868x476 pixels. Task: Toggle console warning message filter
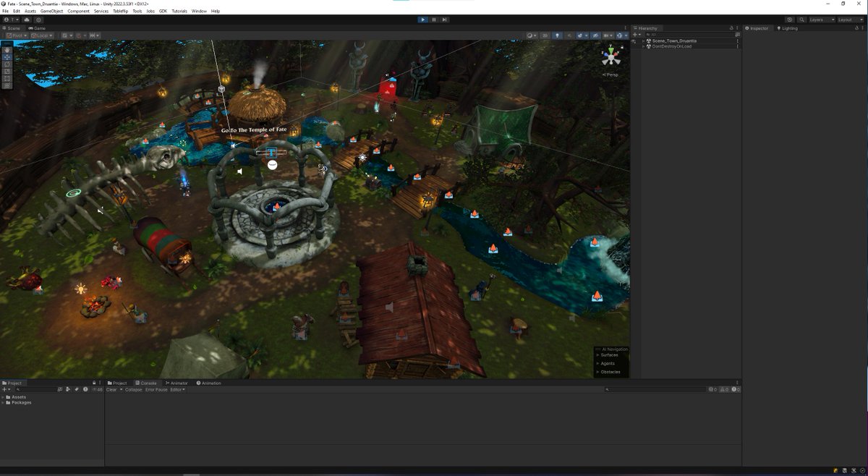724,389
